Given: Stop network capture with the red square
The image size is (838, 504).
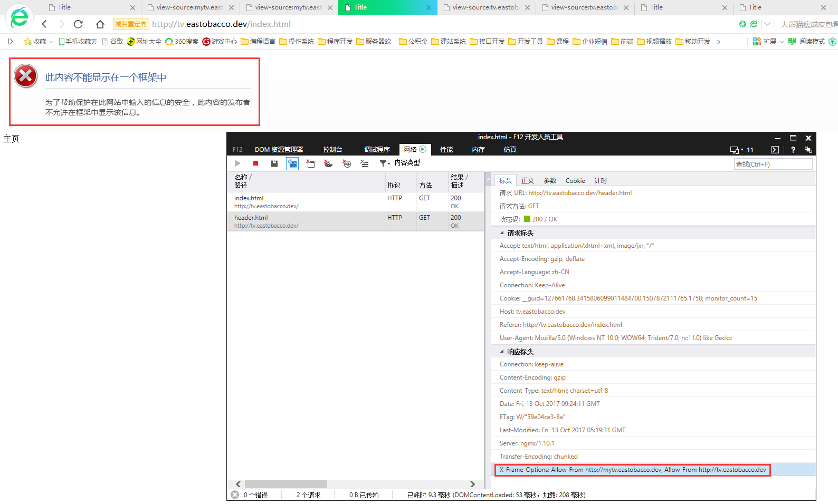Looking at the screenshot, I should [255, 163].
